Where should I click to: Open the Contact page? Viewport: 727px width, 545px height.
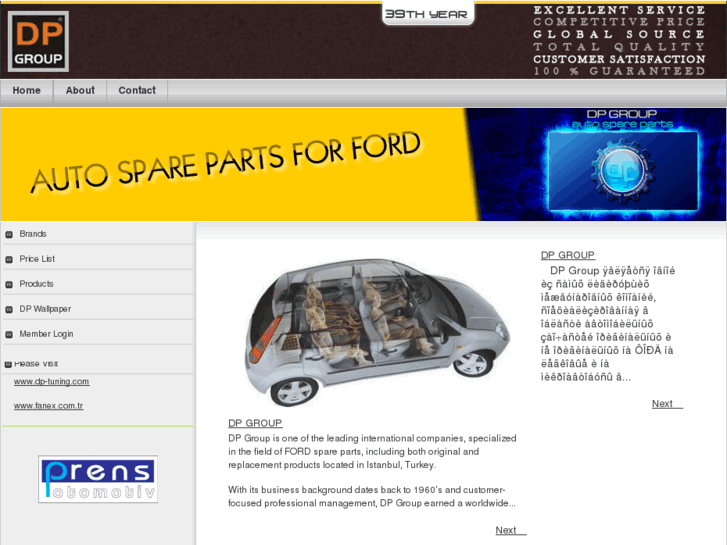tap(137, 90)
